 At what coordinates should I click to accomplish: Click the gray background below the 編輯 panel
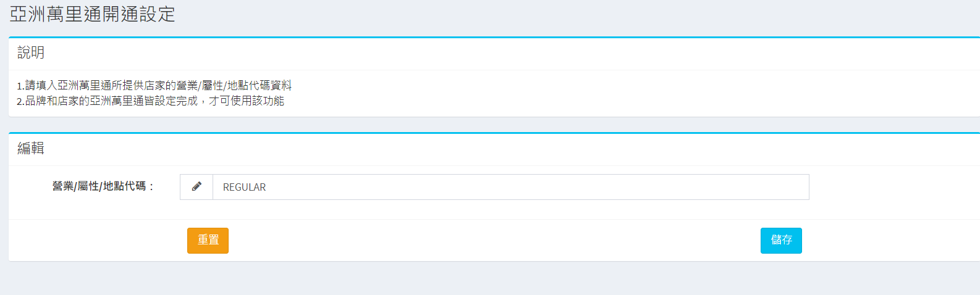[x=494, y=279]
